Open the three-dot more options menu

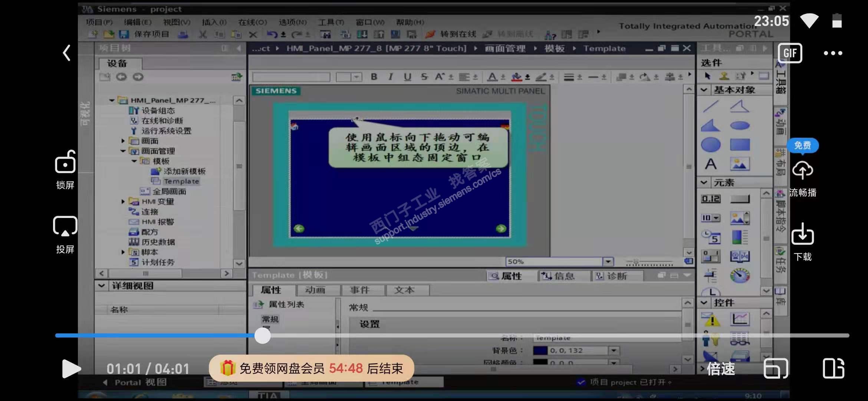click(x=833, y=53)
